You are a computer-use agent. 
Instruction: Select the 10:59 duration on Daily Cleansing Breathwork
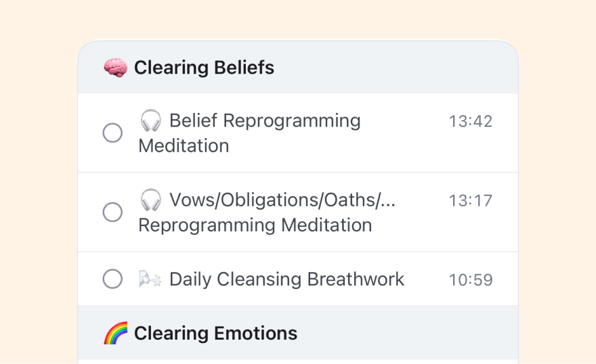(x=470, y=280)
